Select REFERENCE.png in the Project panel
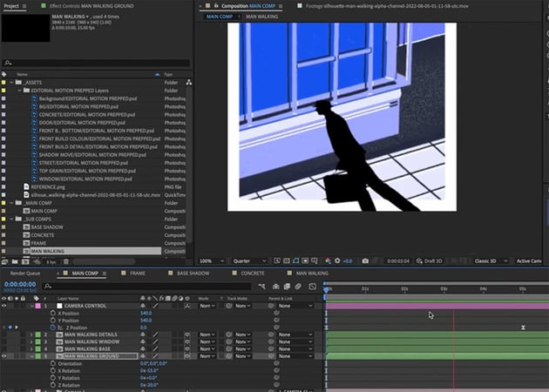Viewport: 549px width, 392px height. [x=49, y=186]
